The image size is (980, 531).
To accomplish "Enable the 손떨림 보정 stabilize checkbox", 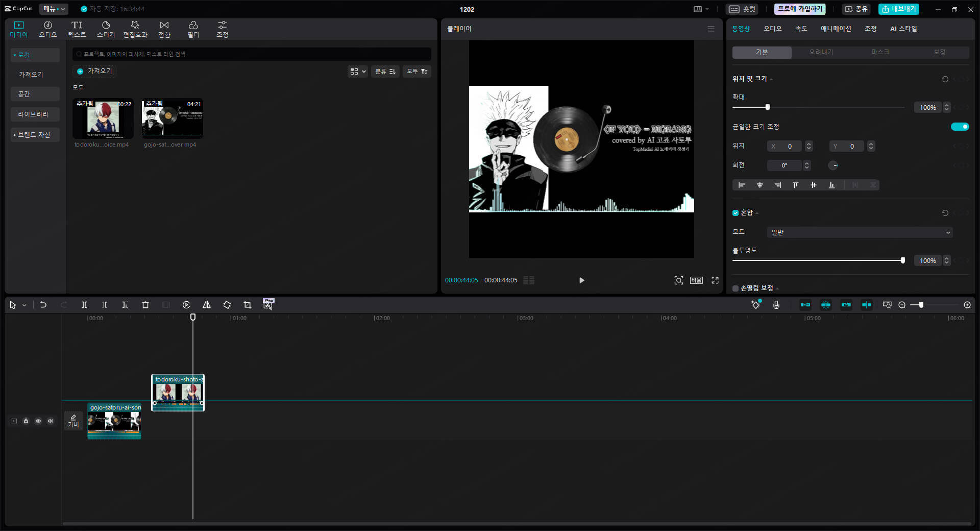I will [x=736, y=288].
